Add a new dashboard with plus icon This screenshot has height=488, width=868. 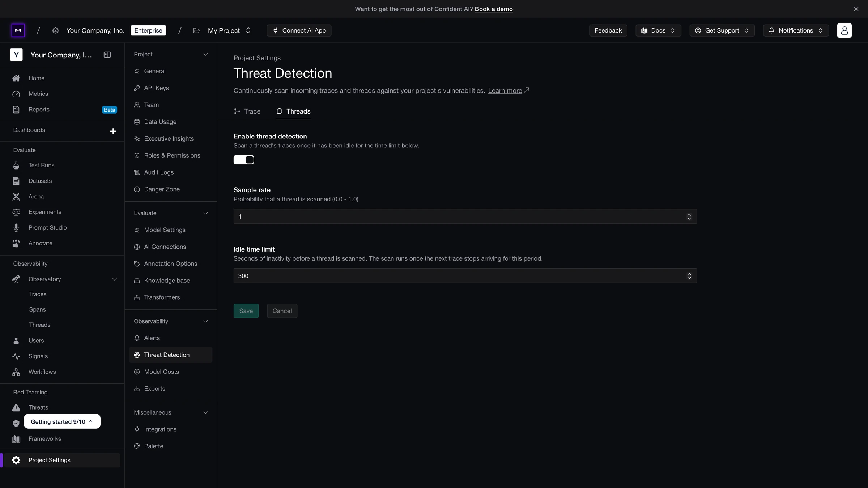tap(113, 131)
